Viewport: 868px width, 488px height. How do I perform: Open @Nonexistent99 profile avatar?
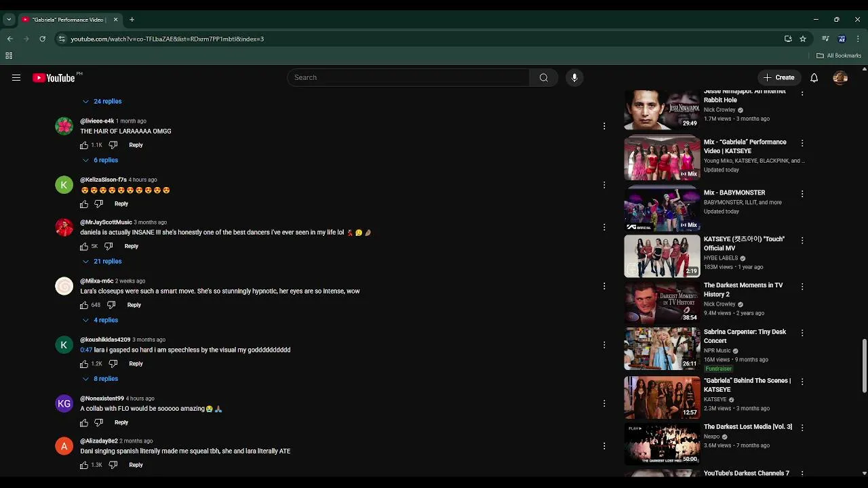64,404
